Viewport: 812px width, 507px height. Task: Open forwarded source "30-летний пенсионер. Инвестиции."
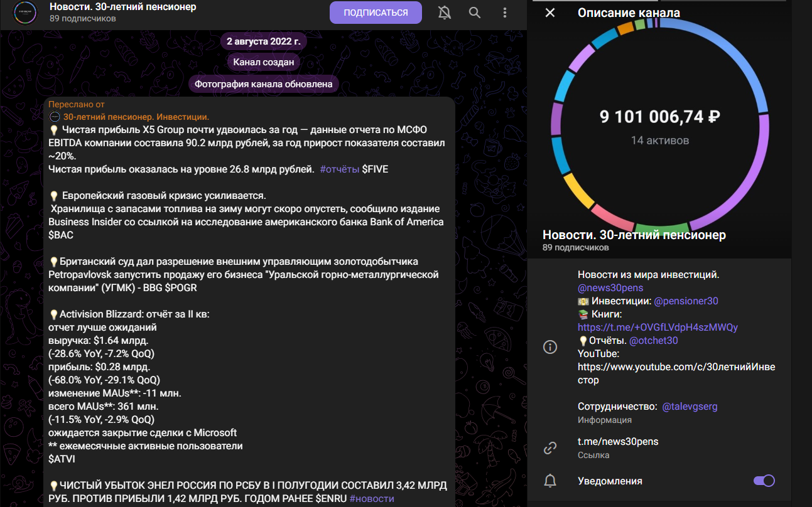[x=136, y=117]
